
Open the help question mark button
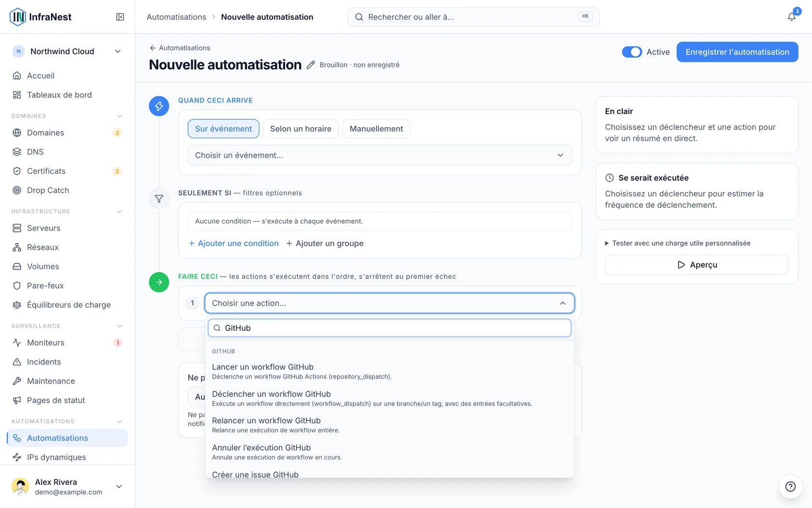click(x=790, y=486)
